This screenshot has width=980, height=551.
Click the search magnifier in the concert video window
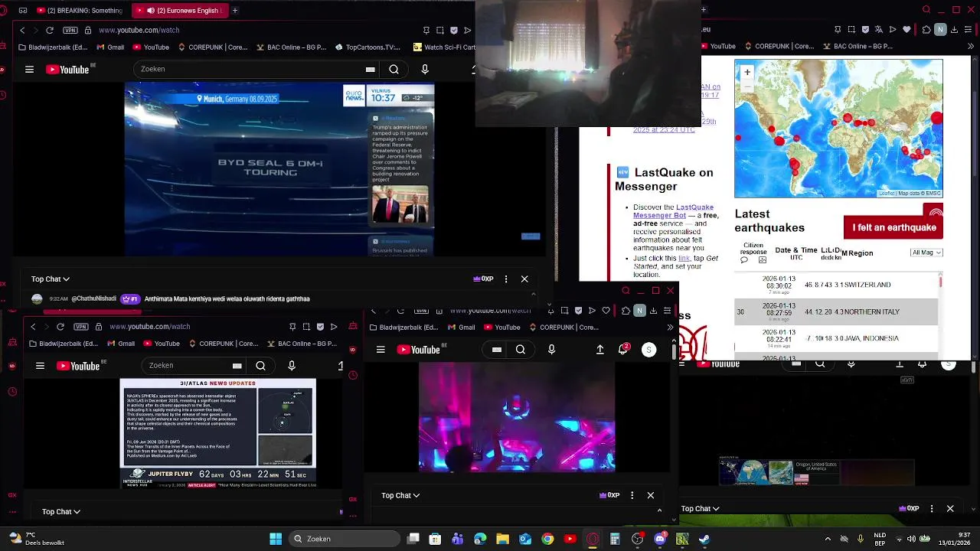(521, 350)
